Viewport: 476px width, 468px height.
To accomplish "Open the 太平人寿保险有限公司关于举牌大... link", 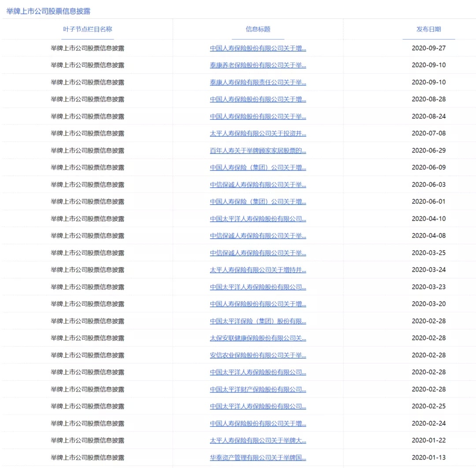I will coord(258,440).
